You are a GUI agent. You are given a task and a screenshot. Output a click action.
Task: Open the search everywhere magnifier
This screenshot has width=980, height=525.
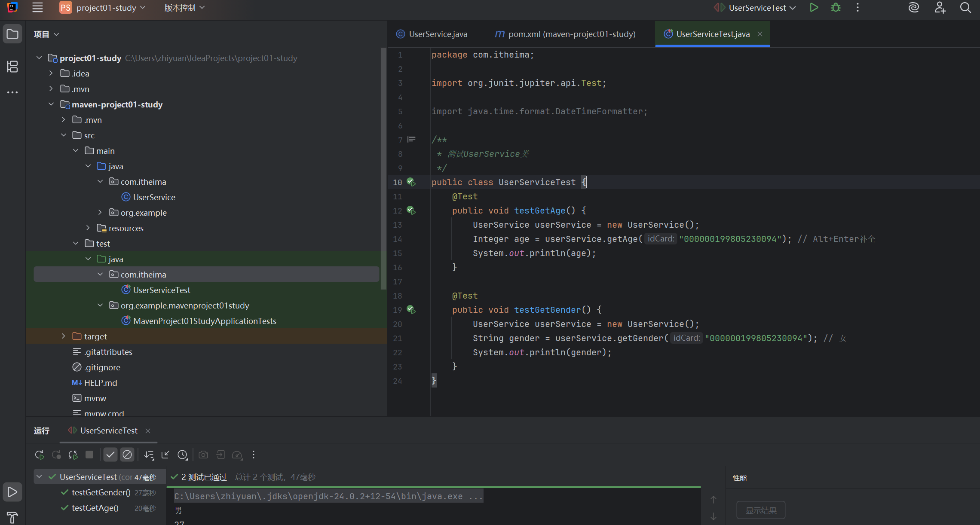pyautogui.click(x=965, y=8)
